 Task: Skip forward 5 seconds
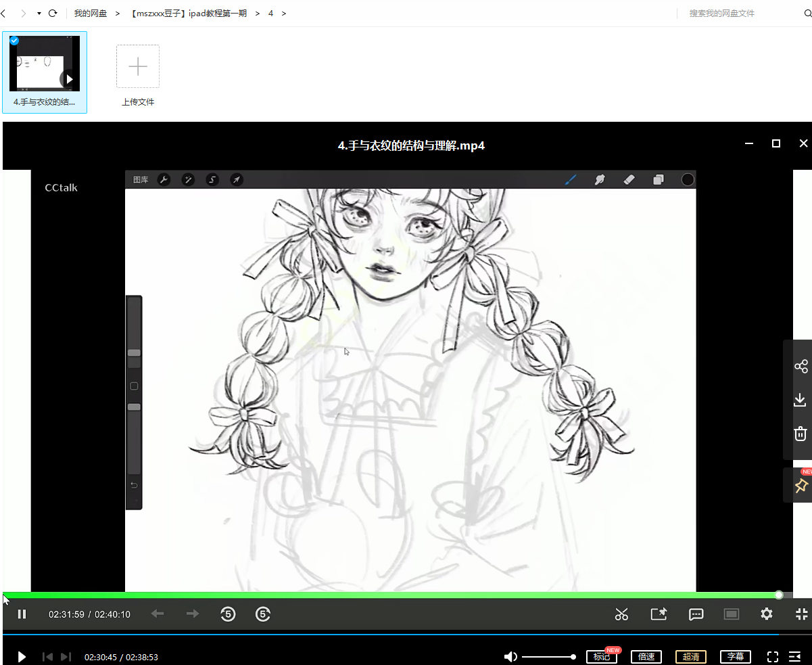263,614
